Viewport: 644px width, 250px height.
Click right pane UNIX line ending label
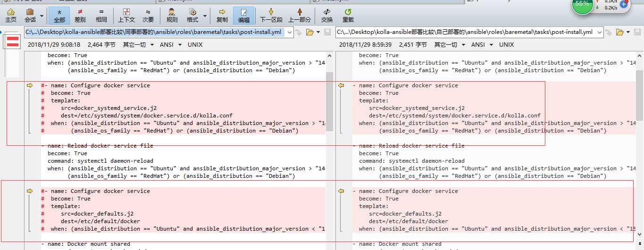coord(506,45)
